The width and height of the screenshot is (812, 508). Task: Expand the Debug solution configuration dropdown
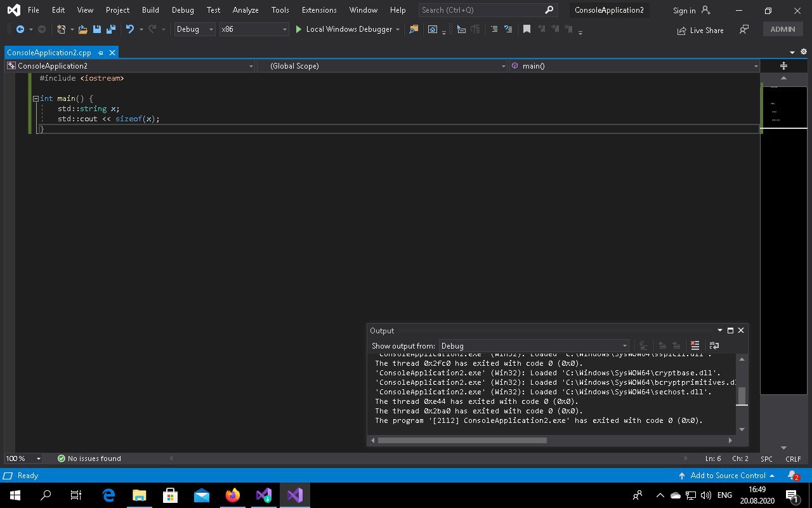pyautogui.click(x=195, y=29)
